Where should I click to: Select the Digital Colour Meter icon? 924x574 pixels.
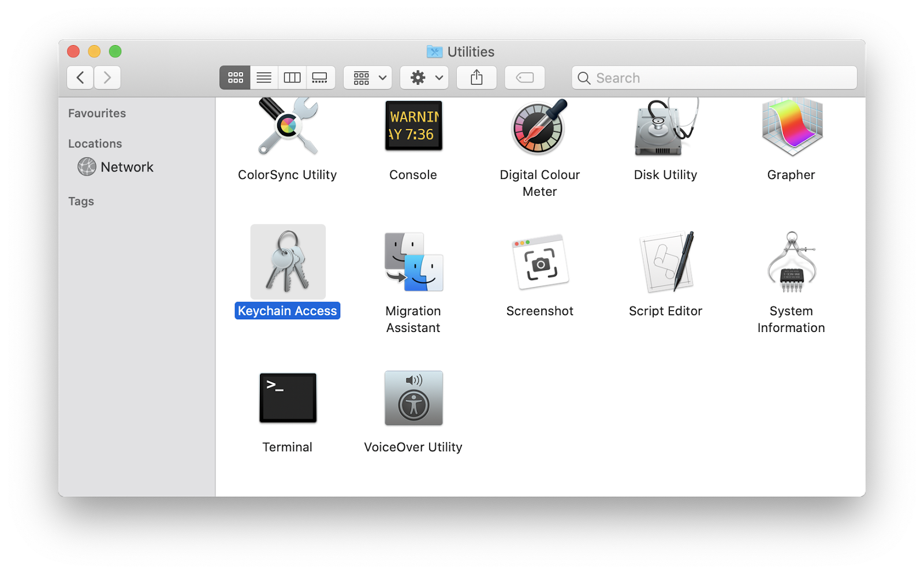point(539,126)
